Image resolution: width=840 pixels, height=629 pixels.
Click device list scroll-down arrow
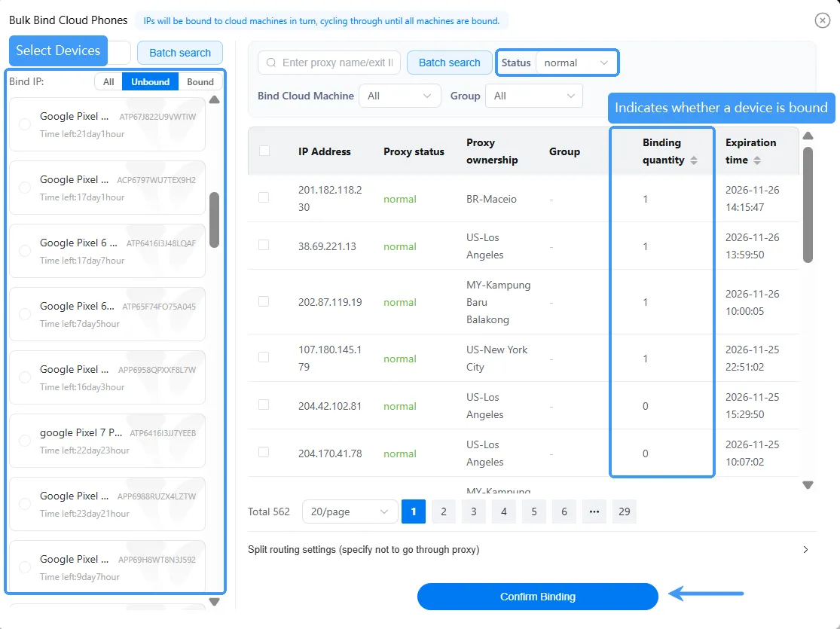(214, 602)
